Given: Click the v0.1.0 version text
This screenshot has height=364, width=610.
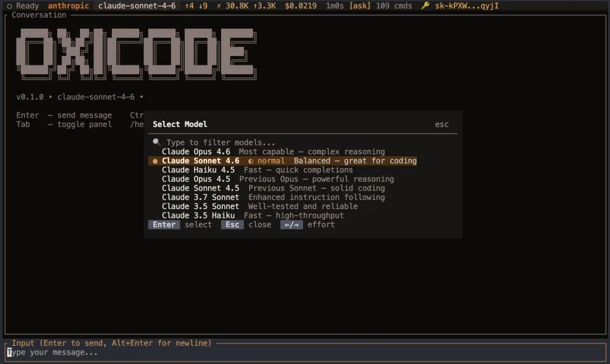Looking at the screenshot, I should (30, 97).
